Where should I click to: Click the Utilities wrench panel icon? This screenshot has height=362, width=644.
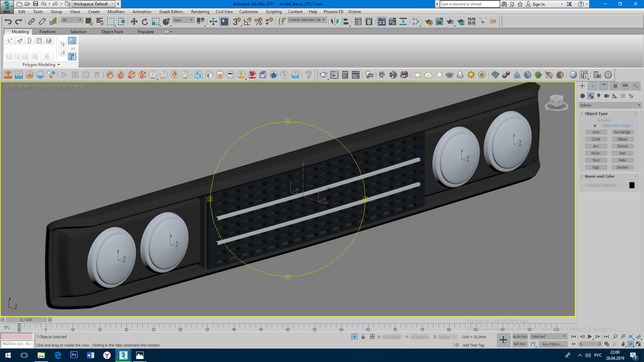coord(636,86)
